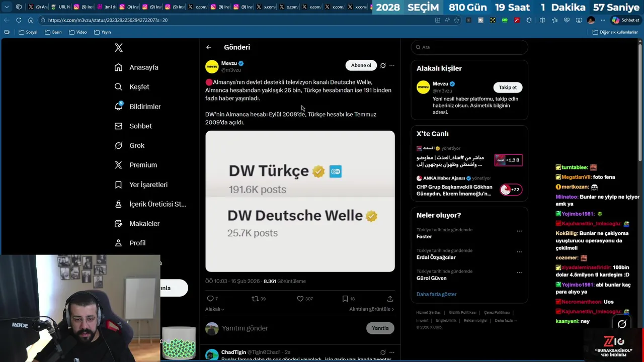This screenshot has height=362, width=644.
Task: Click the read aloud icon in the address bar
Action: coord(447,20)
